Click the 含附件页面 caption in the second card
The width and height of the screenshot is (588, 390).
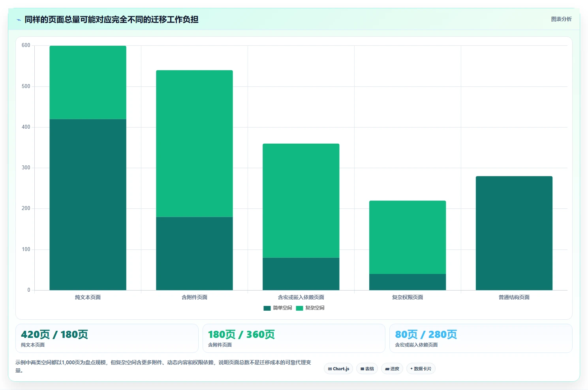(220, 345)
